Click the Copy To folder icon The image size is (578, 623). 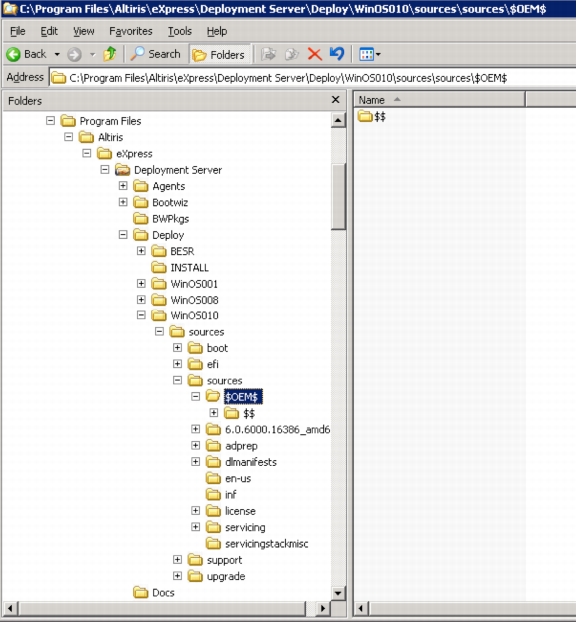pyautogui.click(x=292, y=54)
